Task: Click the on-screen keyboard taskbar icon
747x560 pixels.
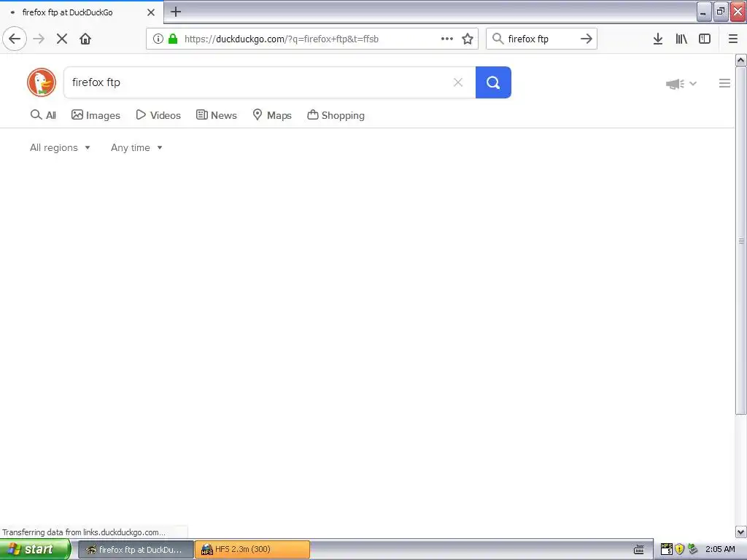Action: 639,550
